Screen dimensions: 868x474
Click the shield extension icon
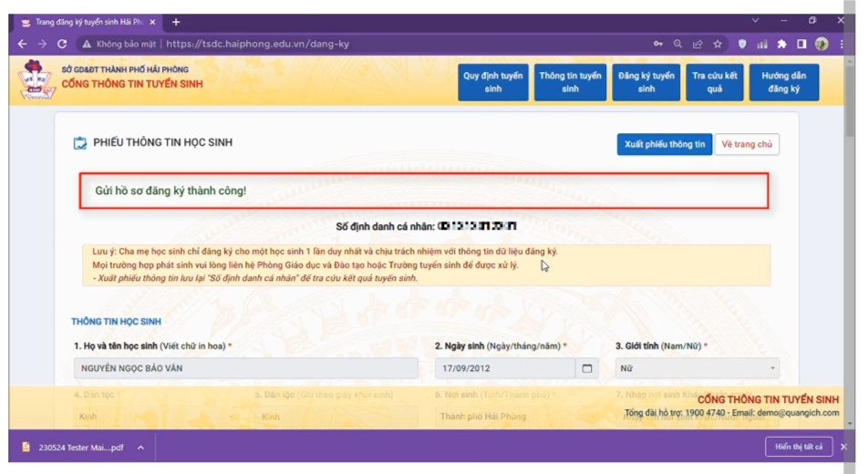pyautogui.click(x=742, y=44)
